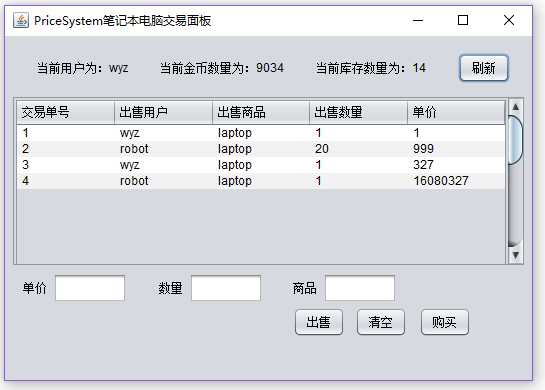The image size is (545, 390).
Task: Click the table scrollbar up arrow
Action: pyautogui.click(x=515, y=107)
